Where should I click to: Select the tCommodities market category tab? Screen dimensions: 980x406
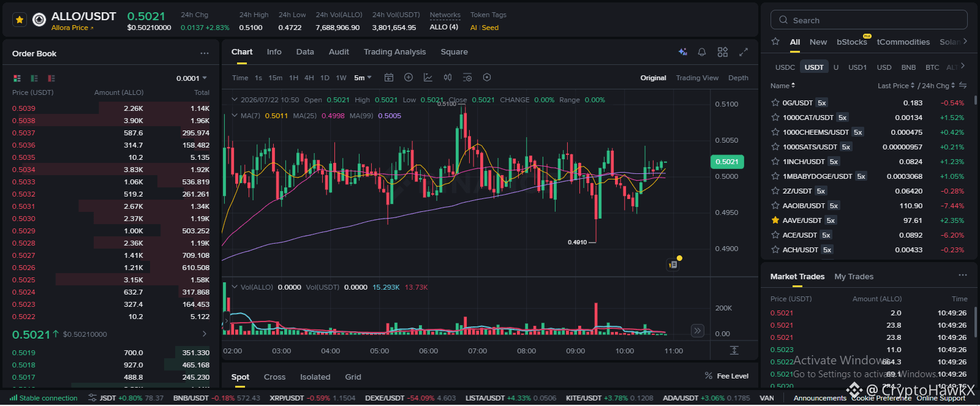[x=903, y=42]
